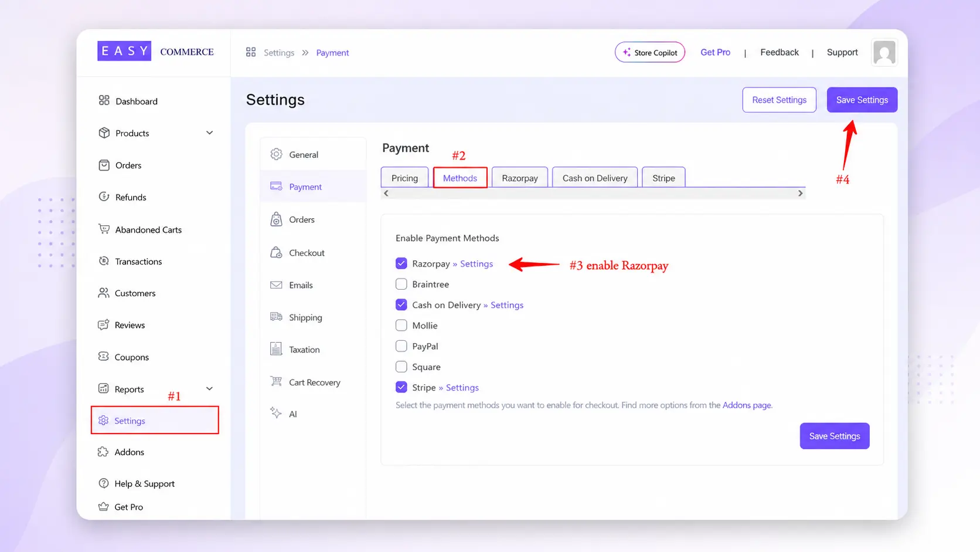Enable the Square payment method
This screenshot has height=552, width=980.
click(x=401, y=367)
